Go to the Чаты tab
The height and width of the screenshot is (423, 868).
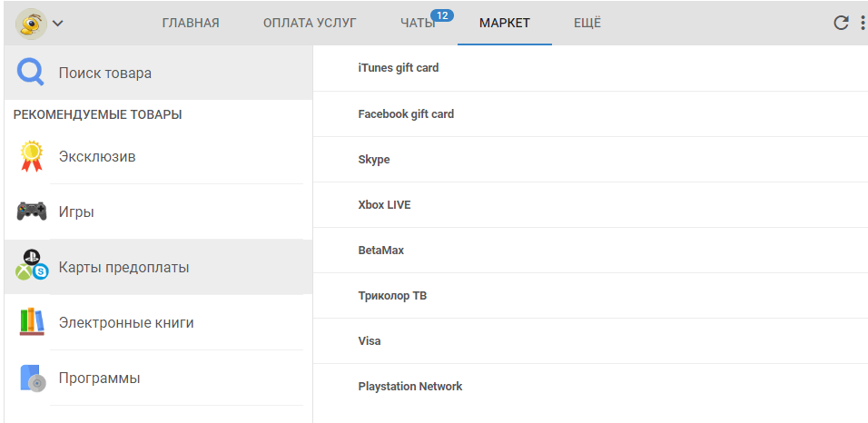419,24
